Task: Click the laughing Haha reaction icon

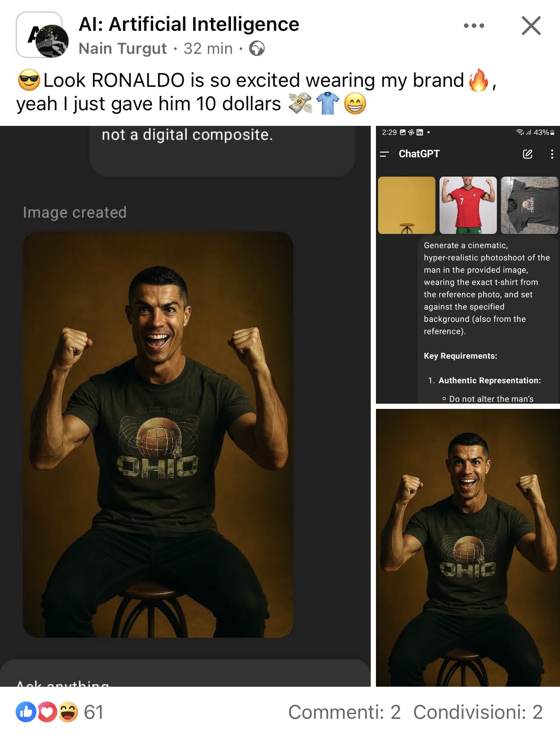Action: coord(68,712)
